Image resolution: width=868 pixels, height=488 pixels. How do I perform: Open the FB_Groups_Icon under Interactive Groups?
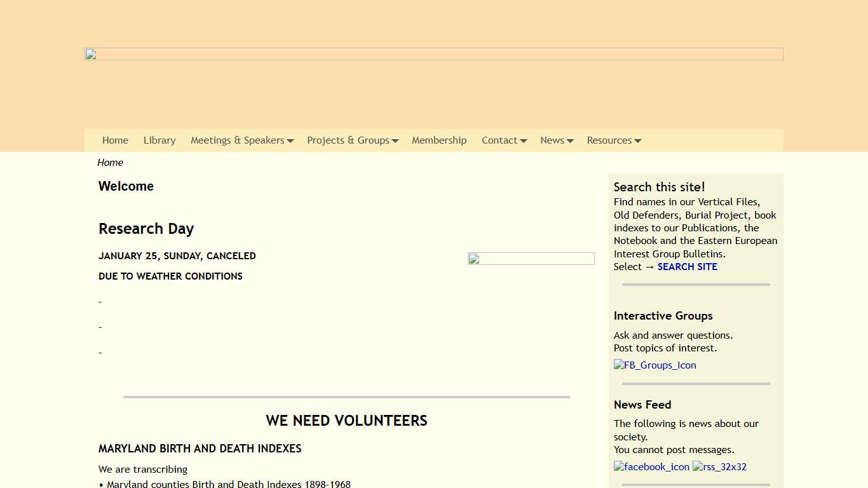654,365
